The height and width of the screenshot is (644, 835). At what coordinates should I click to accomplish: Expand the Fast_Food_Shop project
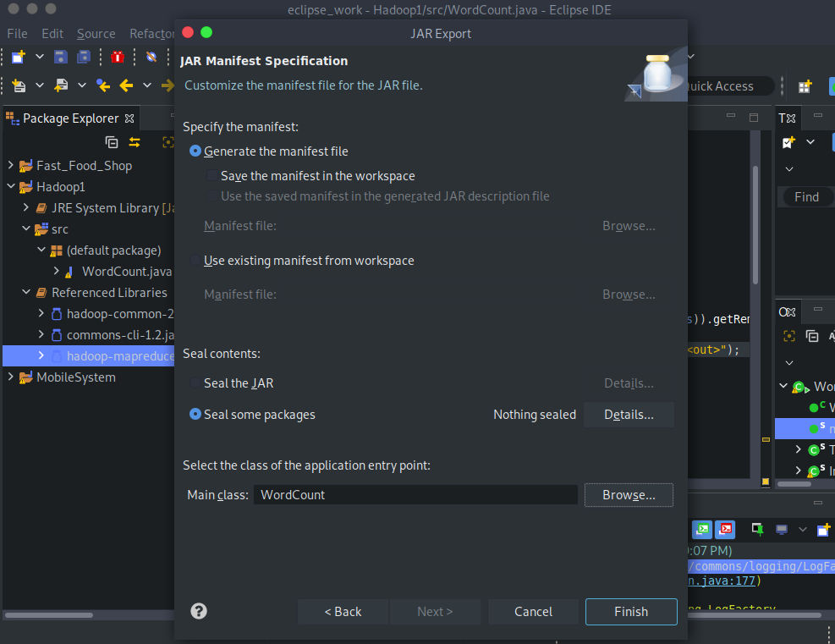point(11,165)
